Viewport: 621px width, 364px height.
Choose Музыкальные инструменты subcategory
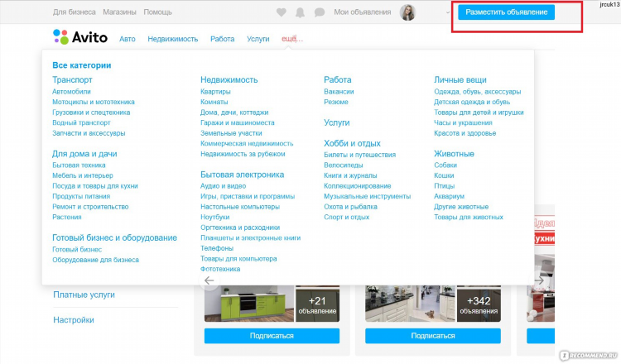pos(367,196)
